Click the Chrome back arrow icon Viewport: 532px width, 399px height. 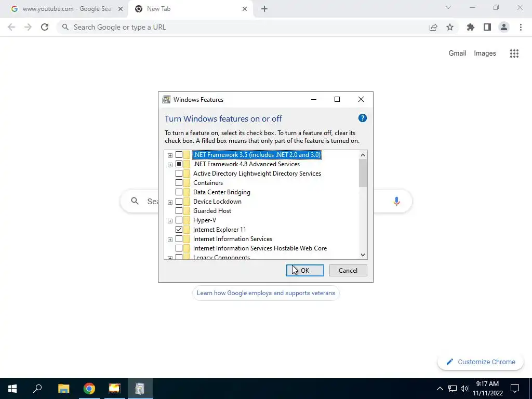click(11, 27)
